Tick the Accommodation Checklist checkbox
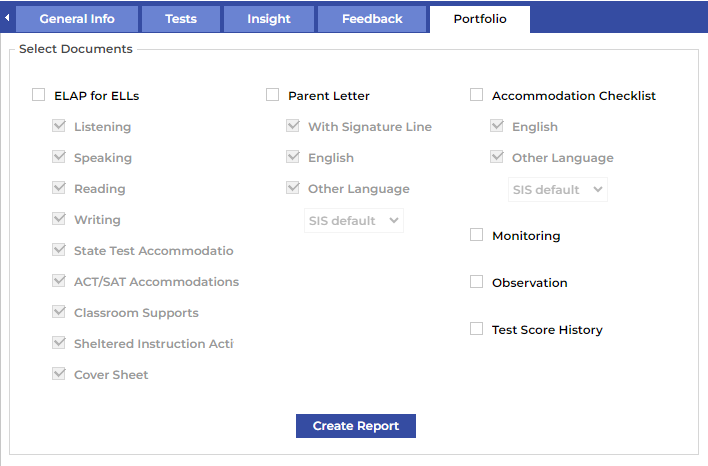The image size is (708, 466). pos(477,96)
